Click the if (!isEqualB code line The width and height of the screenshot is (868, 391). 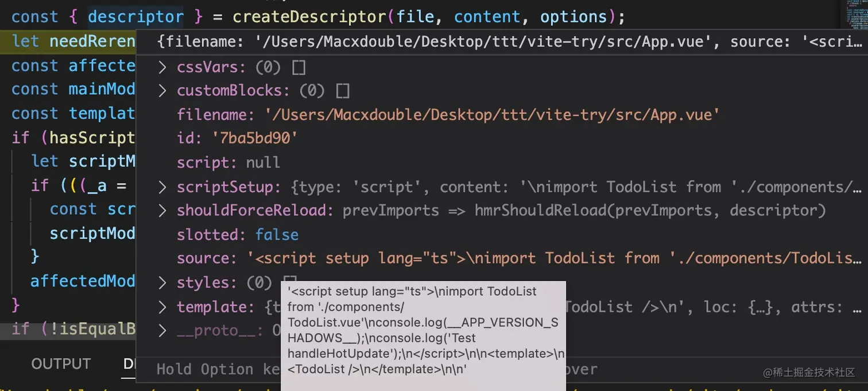(73, 329)
